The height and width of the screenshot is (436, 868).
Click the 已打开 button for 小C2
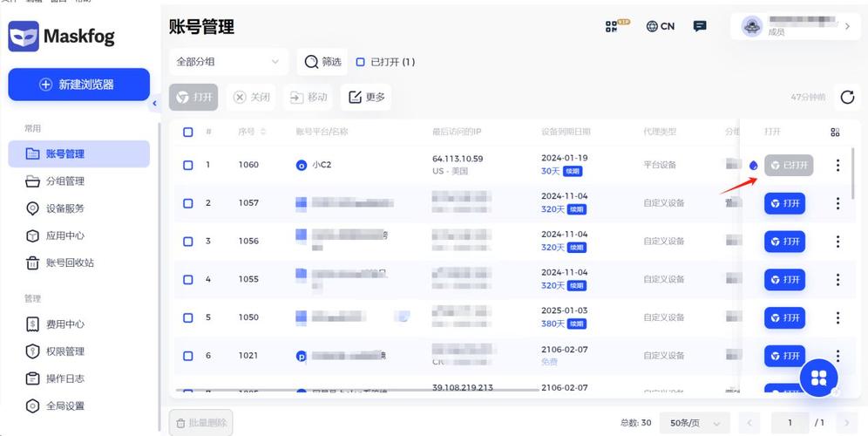tap(789, 165)
